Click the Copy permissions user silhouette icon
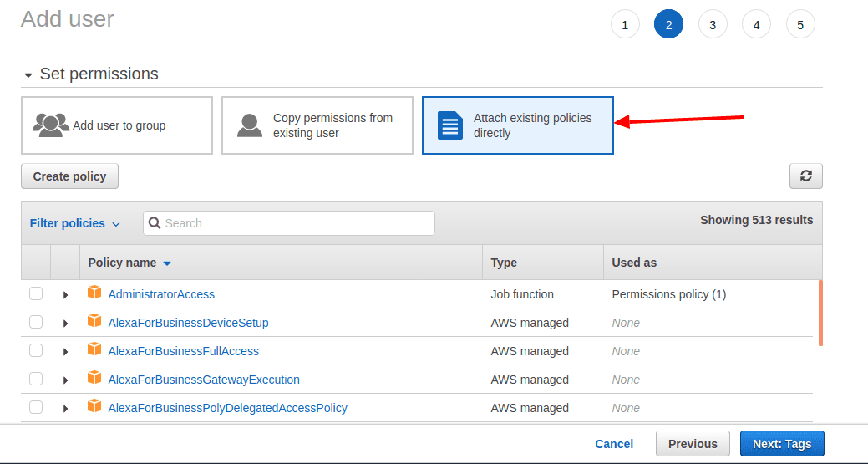The width and height of the screenshot is (868, 464). pyautogui.click(x=250, y=125)
